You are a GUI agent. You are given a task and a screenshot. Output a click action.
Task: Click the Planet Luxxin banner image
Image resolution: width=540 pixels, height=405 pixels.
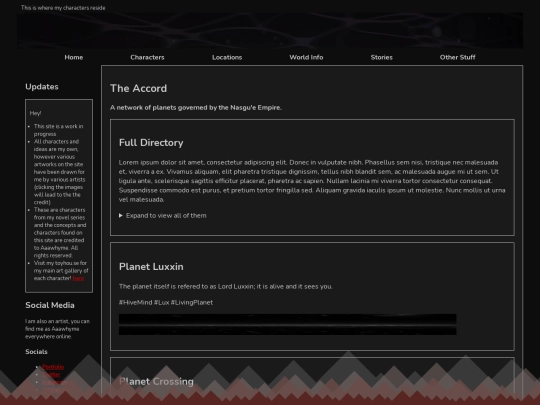288,324
